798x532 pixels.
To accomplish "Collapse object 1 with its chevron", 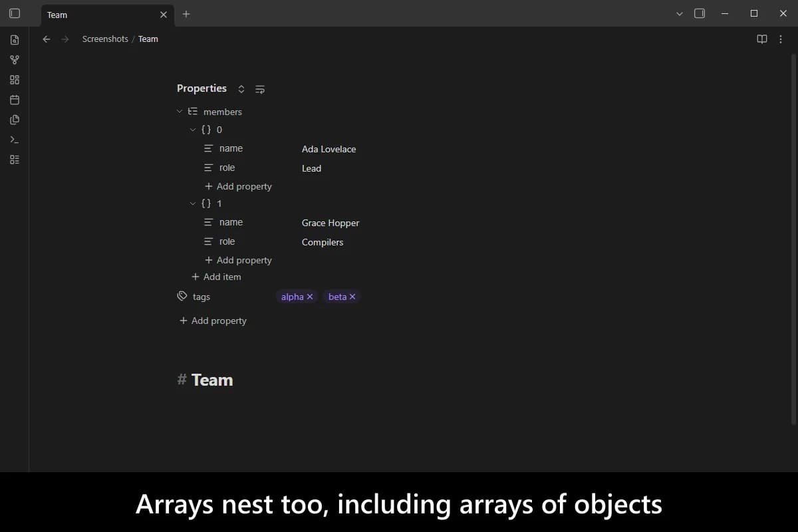I will [x=193, y=203].
